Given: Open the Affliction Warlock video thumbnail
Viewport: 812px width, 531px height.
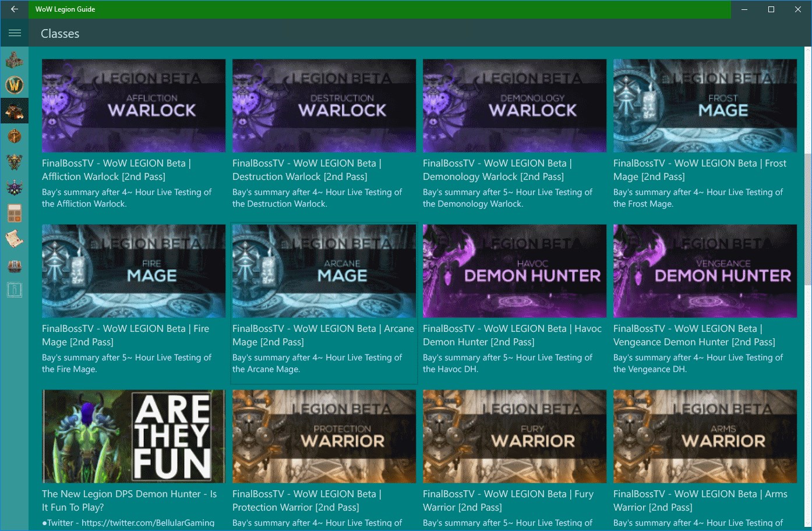Looking at the screenshot, I should pos(133,105).
